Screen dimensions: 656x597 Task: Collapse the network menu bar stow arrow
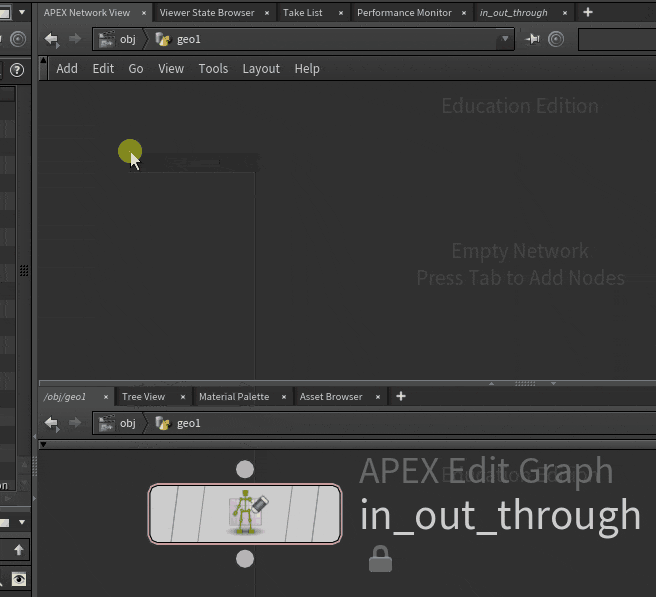[x=43, y=61]
